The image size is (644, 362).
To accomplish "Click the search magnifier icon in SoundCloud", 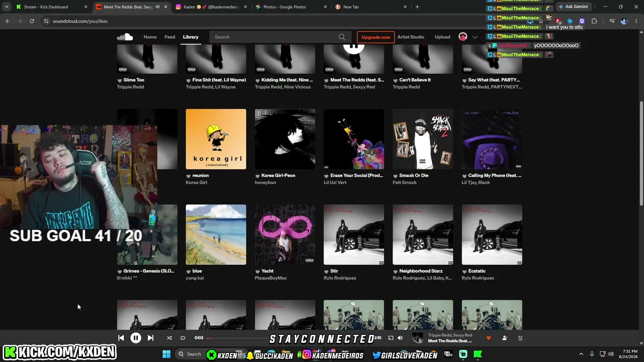I will click(342, 37).
